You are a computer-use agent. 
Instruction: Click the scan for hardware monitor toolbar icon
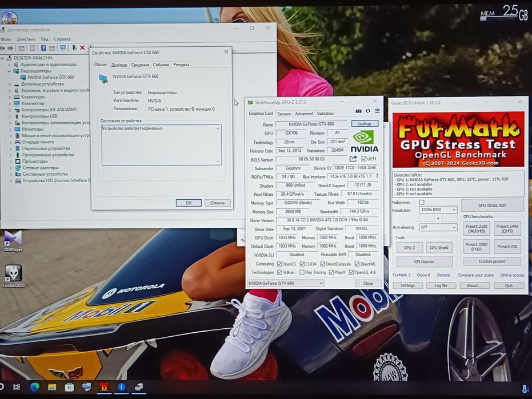pos(63,48)
